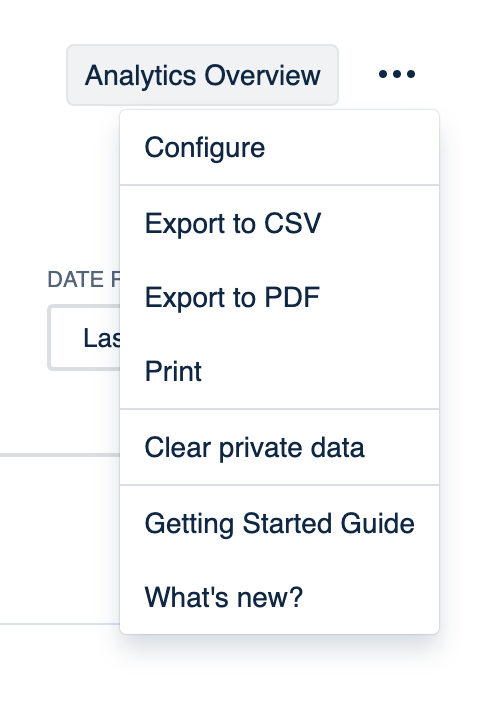This screenshot has width=494, height=704.
Task: Choose Export to CSV menu entry
Action: tap(279, 223)
